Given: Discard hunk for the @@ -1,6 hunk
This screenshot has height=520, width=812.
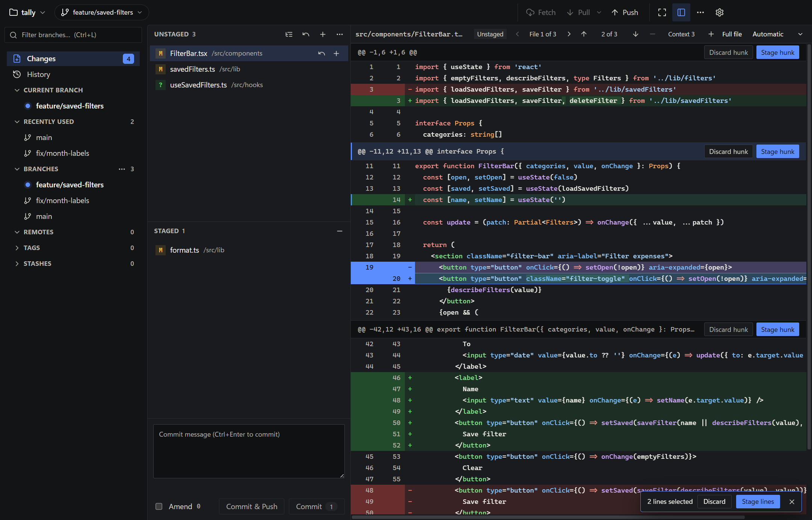Looking at the screenshot, I should click(x=728, y=53).
